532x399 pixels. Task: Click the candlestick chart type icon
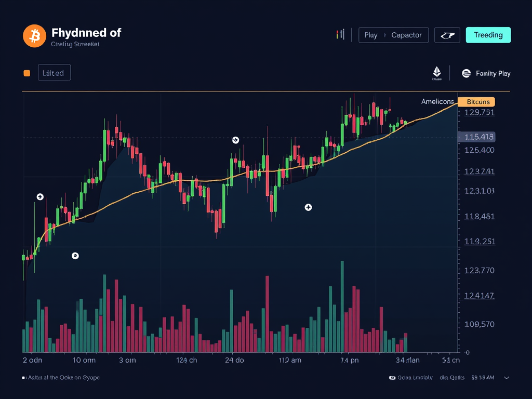(x=340, y=35)
